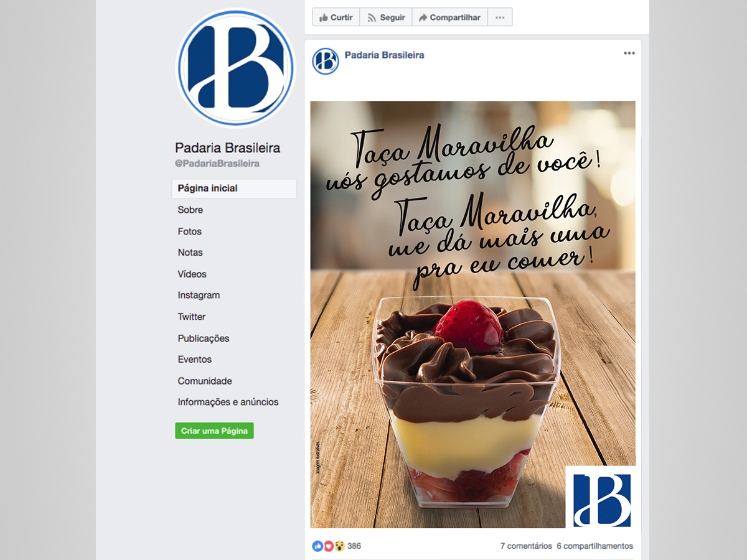Select Página inicial in sidebar
The width and height of the screenshot is (747, 560).
(234, 189)
